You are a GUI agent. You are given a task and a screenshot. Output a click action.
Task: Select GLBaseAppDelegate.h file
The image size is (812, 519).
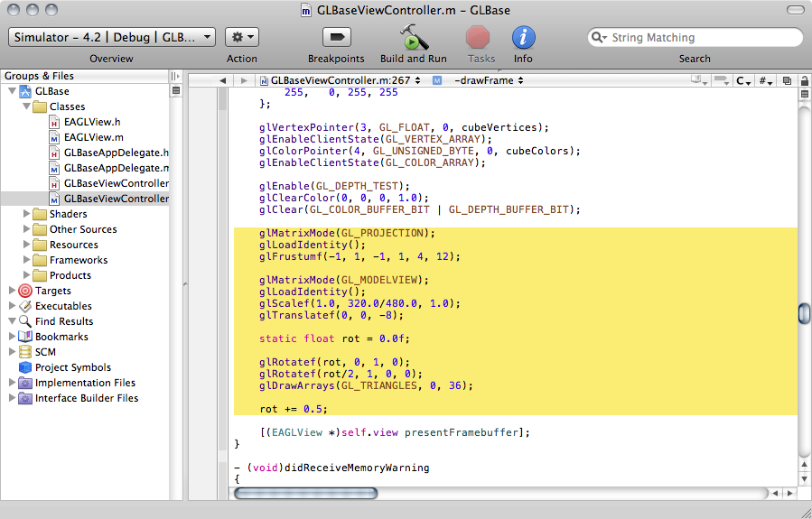[x=108, y=153]
